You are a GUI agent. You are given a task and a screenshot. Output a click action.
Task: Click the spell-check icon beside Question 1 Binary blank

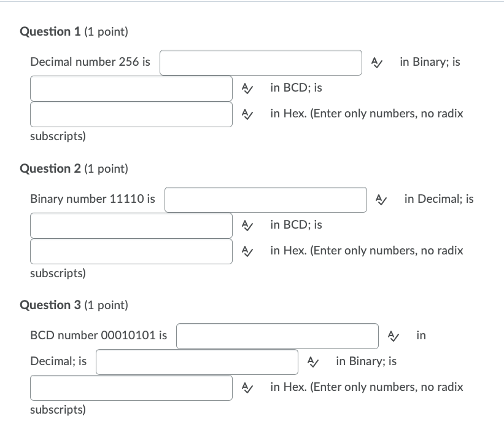pyautogui.click(x=377, y=62)
